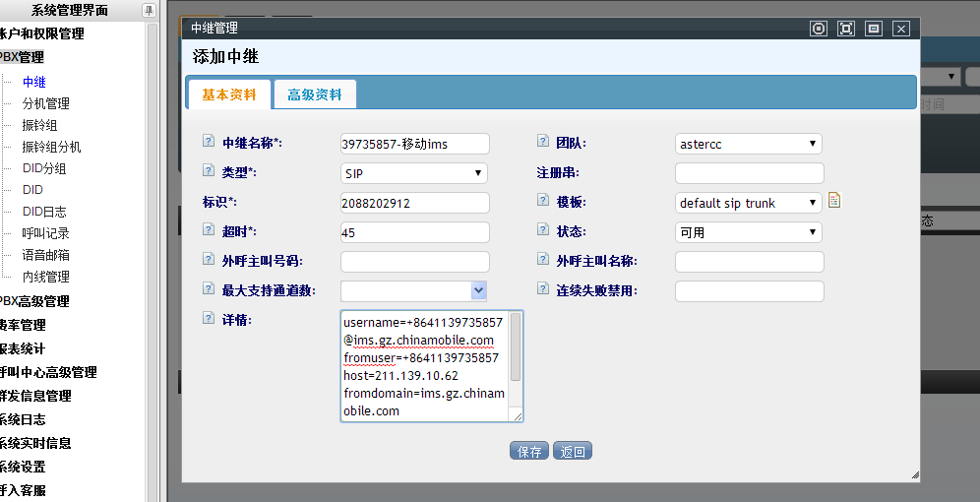Click help icon beside 类型 label
The height and width of the screenshot is (502, 980).
pos(208,171)
